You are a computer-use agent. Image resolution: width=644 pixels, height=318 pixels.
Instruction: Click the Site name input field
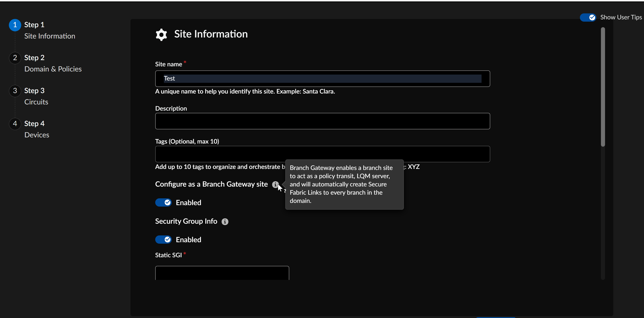322,79
